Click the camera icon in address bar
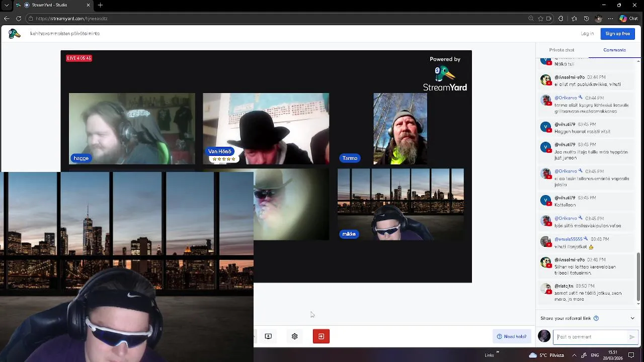644x362 pixels. (x=548, y=19)
